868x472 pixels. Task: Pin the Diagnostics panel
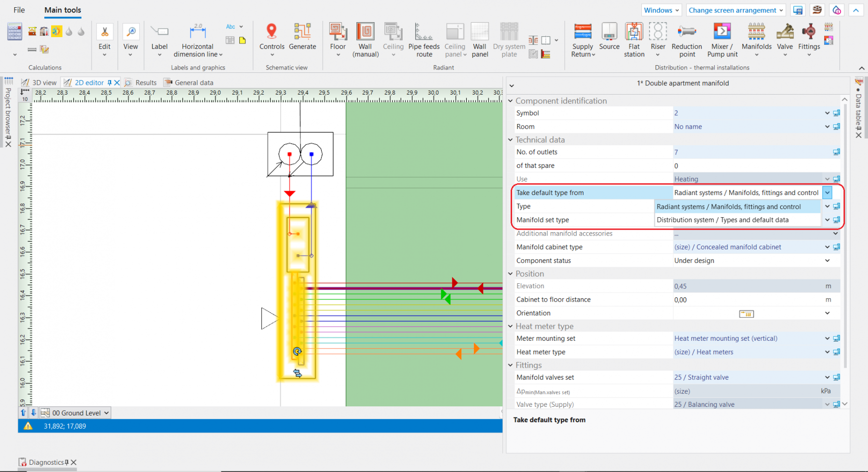click(67, 462)
